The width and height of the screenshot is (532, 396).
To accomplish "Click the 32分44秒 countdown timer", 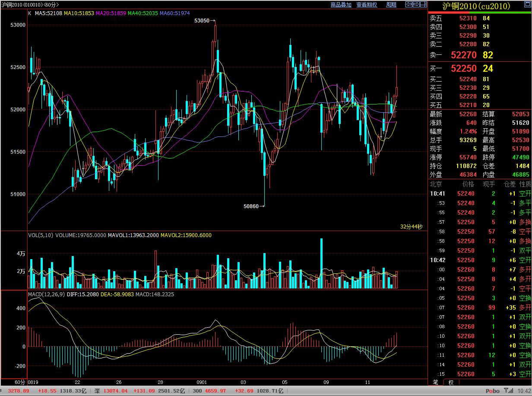I will (411, 227).
